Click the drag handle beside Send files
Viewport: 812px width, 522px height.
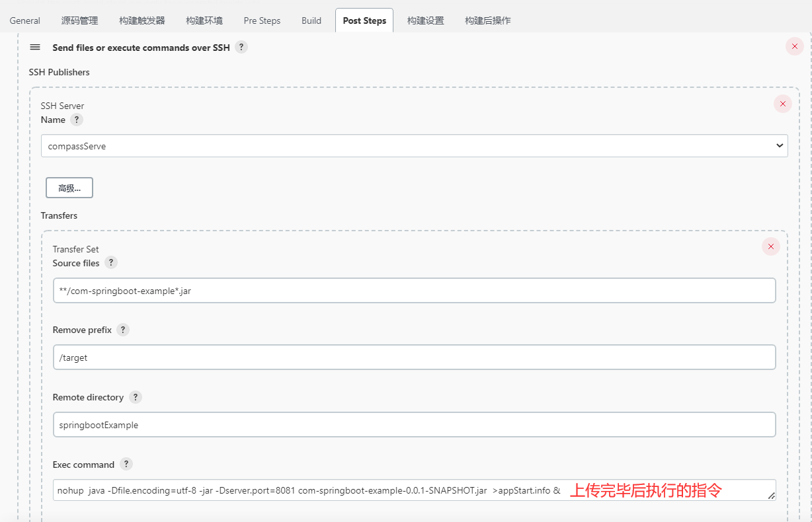pos(35,48)
